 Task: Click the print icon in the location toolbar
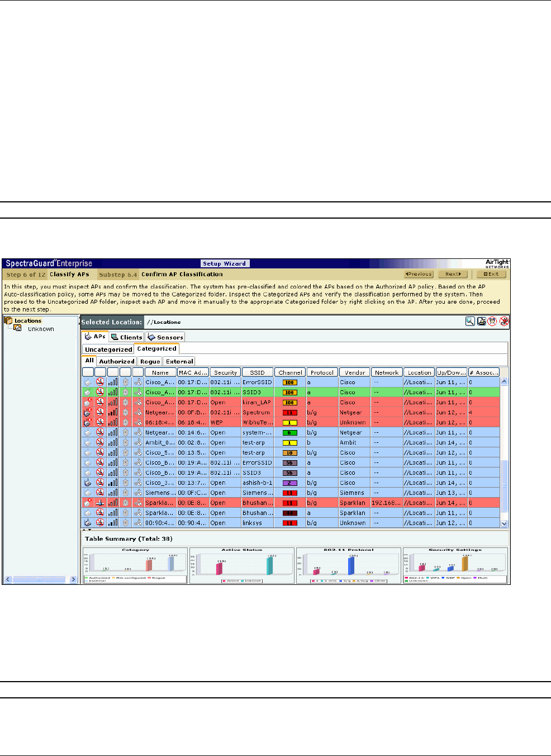coord(481,322)
